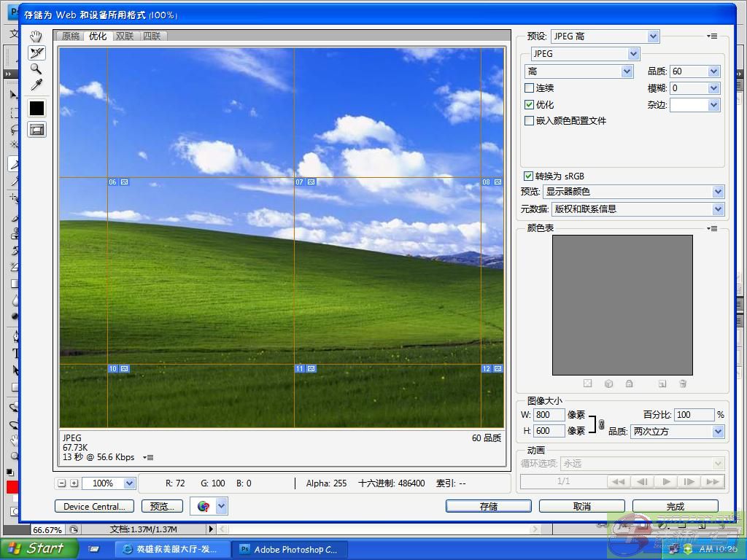This screenshot has width=747, height=560.
Task: Open the 英雄救美服大厅 browser taskbar item
Action: click(x=173, y=550)
